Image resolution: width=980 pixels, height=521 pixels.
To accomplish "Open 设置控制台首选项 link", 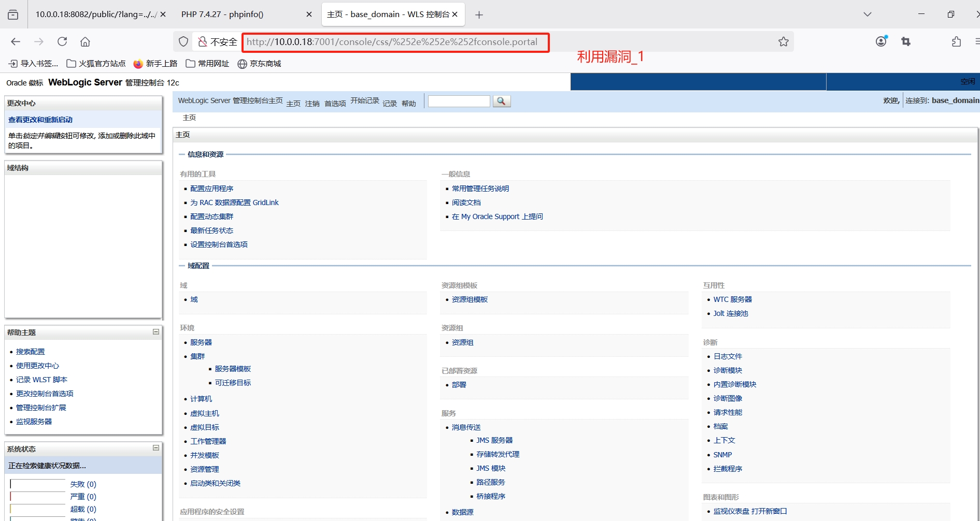I will pyautogui.click(x=219, y=244).
